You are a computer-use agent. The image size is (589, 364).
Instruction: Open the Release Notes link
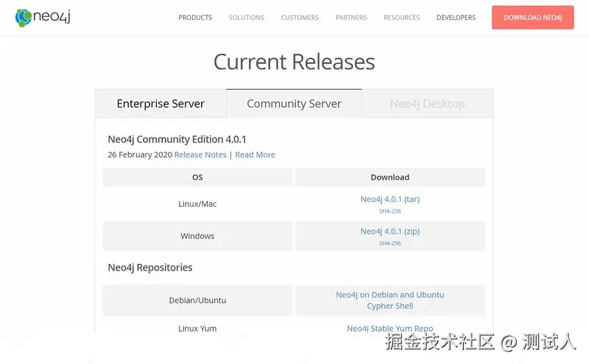200,154
